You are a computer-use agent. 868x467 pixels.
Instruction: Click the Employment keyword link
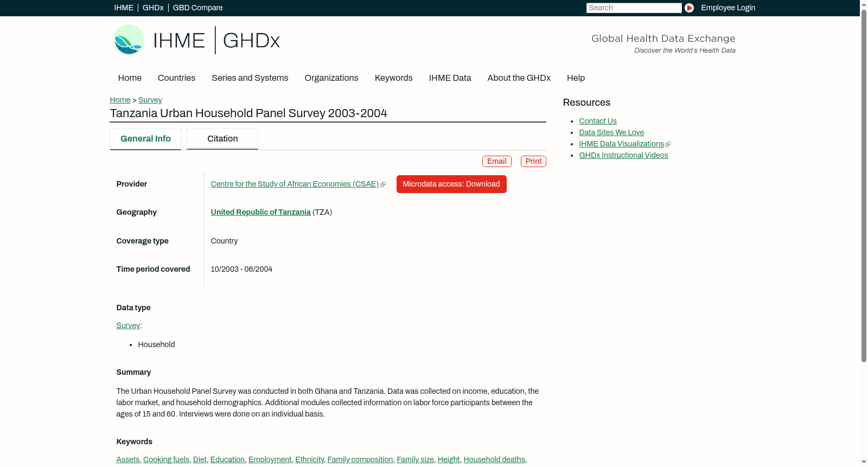click(x=270, y=460)
